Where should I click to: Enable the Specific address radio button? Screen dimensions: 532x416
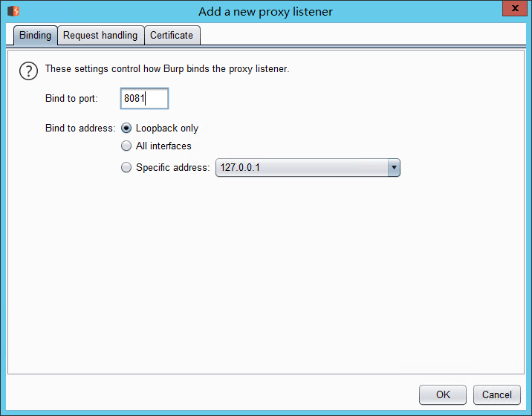126,167
